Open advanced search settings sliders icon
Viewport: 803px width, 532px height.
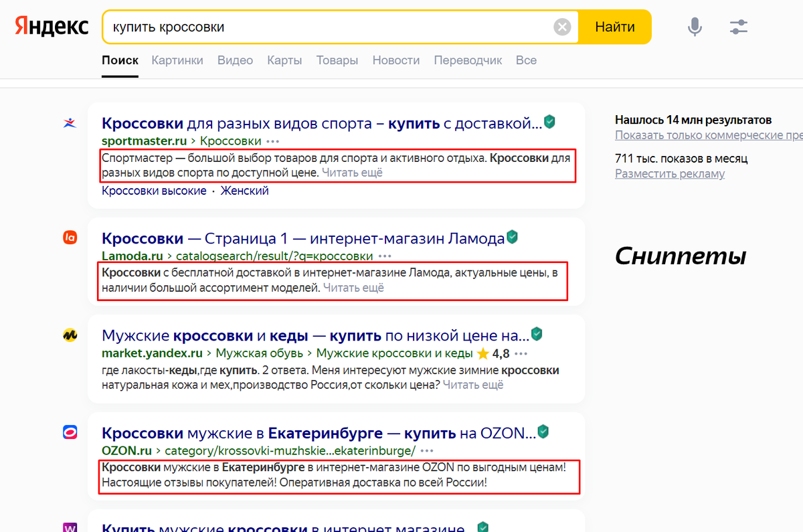(738, 26)
